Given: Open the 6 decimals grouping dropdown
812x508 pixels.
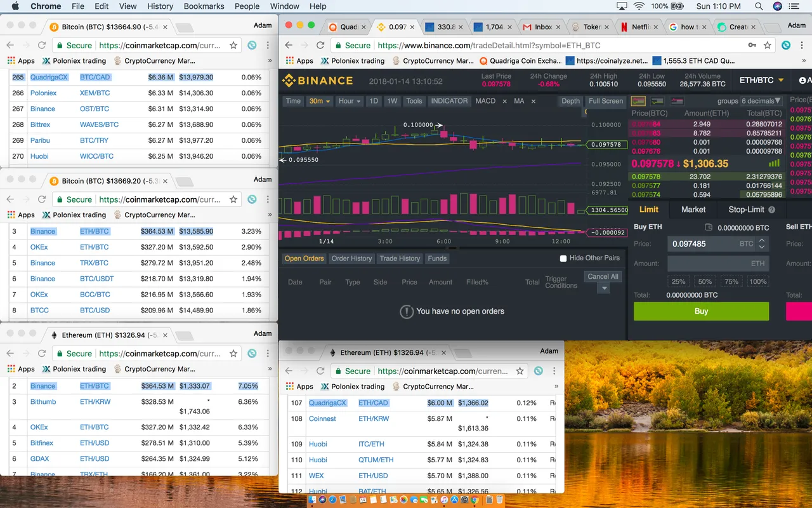Looking at the screenshot, I should [761, 101].
